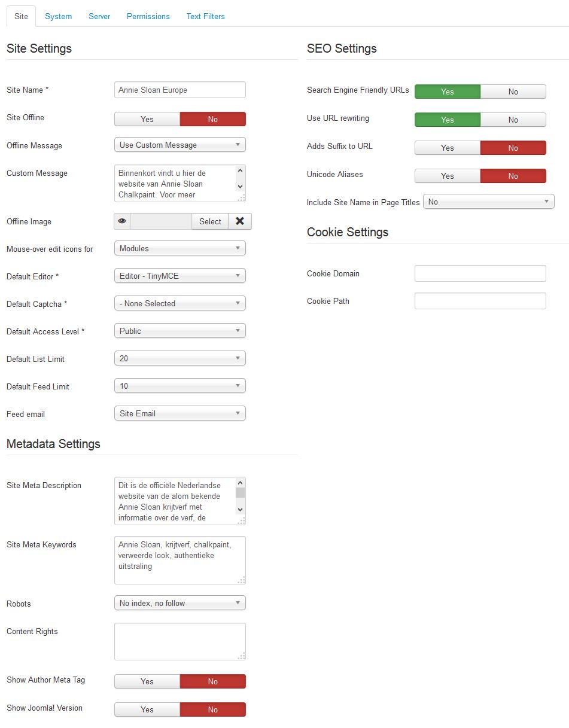The width and height of the screenshot is (569, 728).
Task: Click the Site Meta Keywords text area
Action: coord(180,561)
